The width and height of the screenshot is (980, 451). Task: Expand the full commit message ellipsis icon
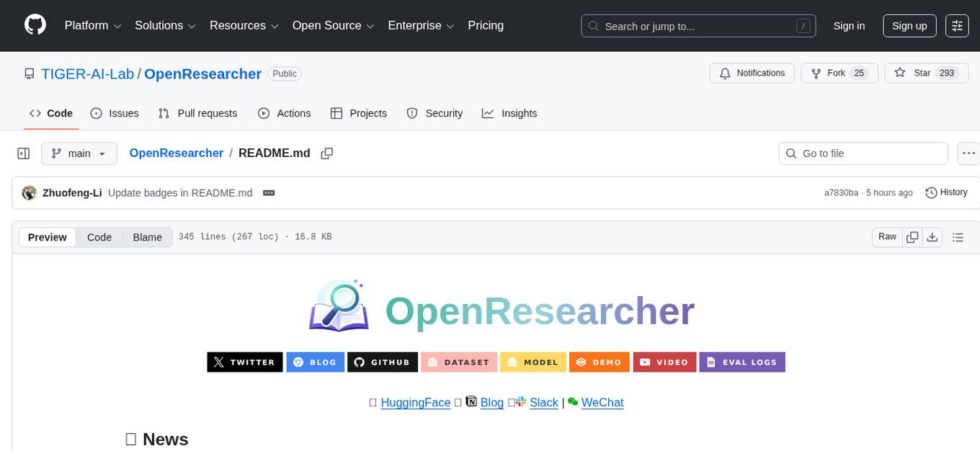click(268, 192)
